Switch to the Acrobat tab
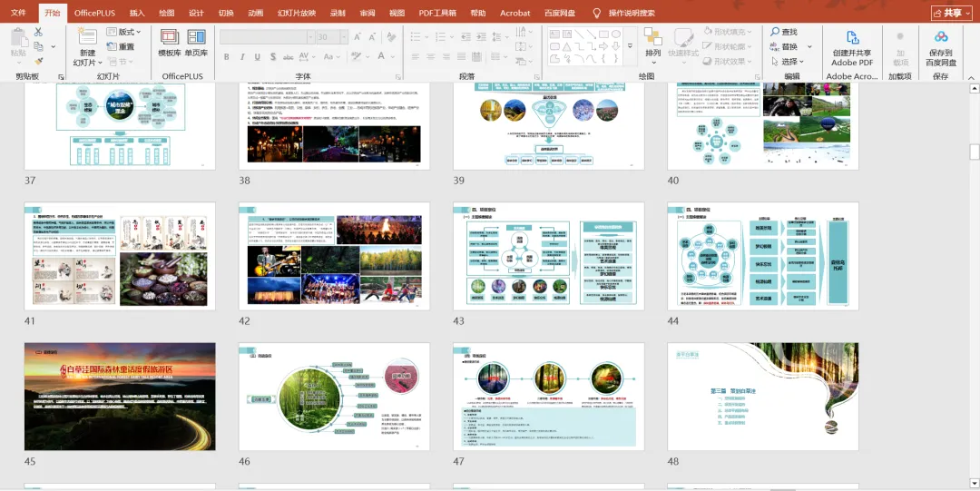The width and height of the screenshot is (980, 491). (x=515, y=13)
